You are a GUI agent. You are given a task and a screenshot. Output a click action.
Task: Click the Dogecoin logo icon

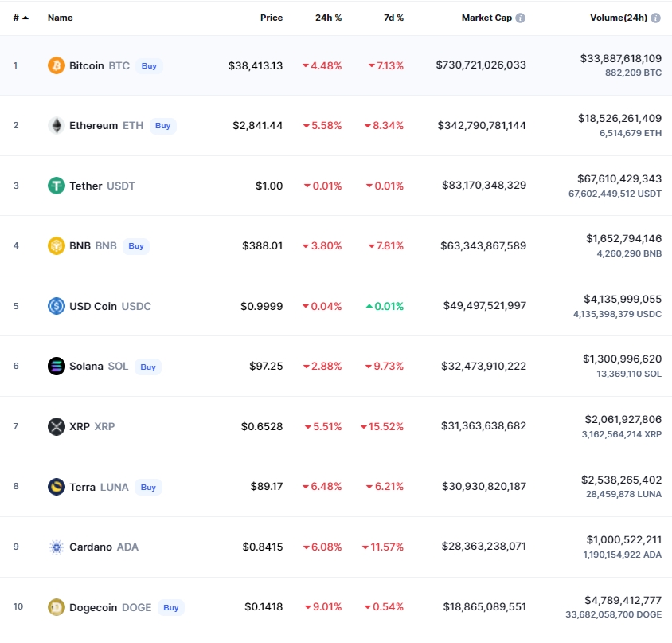coord(56,607)
